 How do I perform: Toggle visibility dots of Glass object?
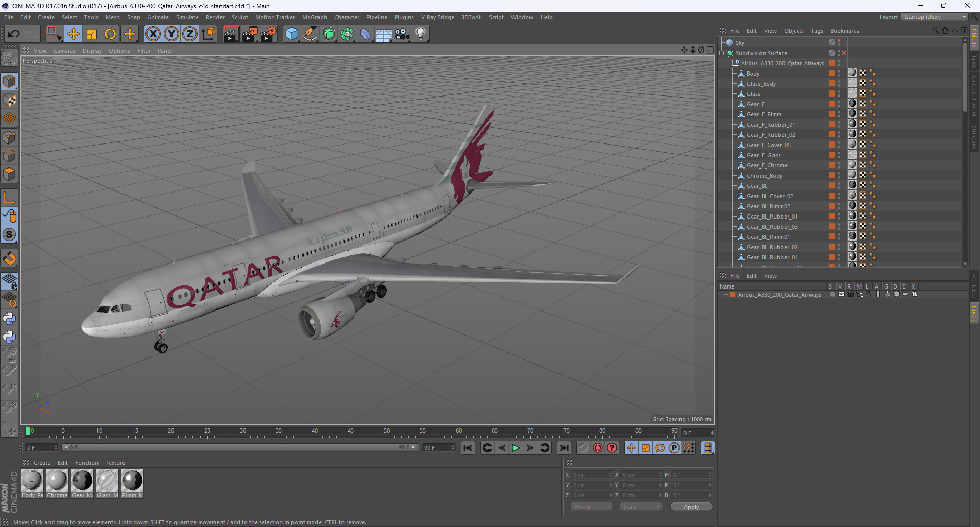click(x=839, y=93)
